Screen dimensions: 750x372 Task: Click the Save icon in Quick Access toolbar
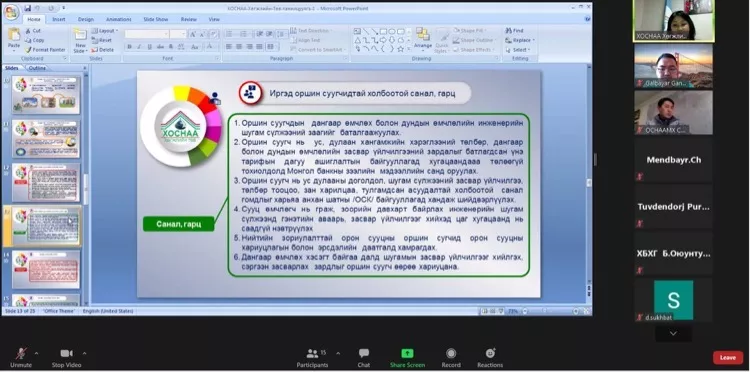28,8
